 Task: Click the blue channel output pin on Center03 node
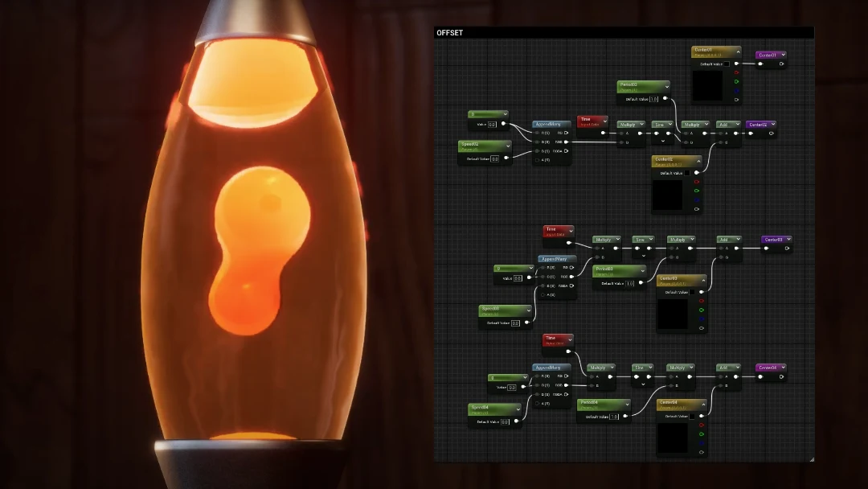(702, 318)
